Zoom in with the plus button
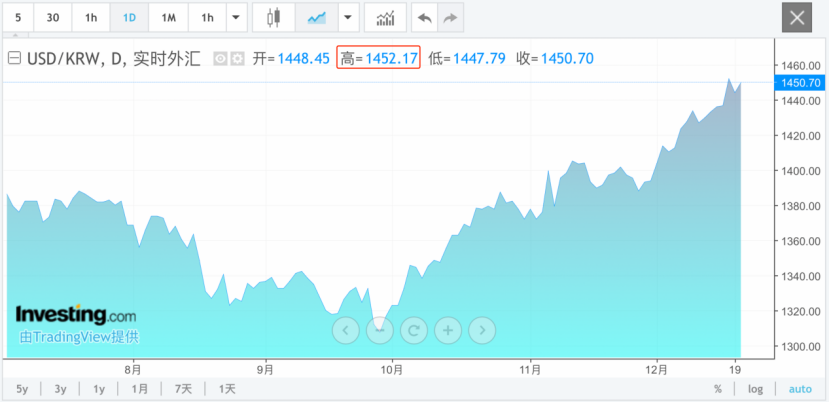 coord(448,328)
